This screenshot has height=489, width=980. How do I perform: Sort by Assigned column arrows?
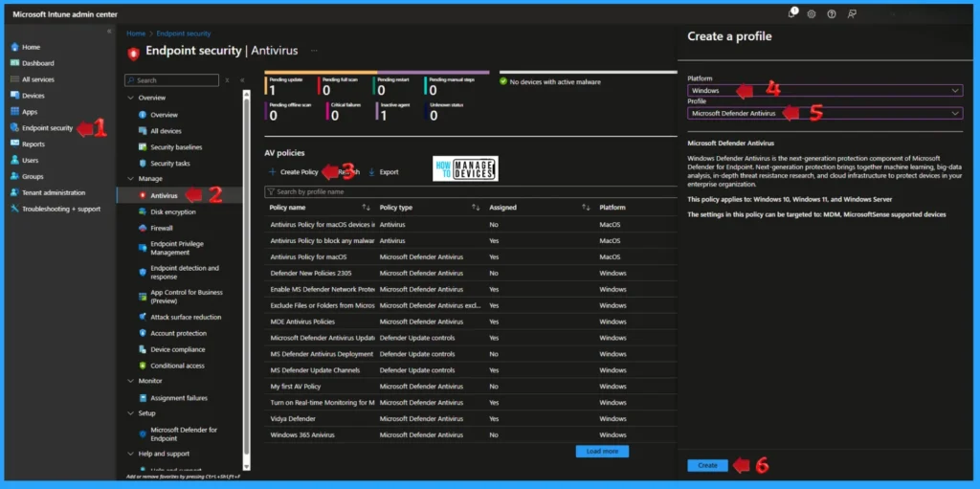[x=586, y=208]
